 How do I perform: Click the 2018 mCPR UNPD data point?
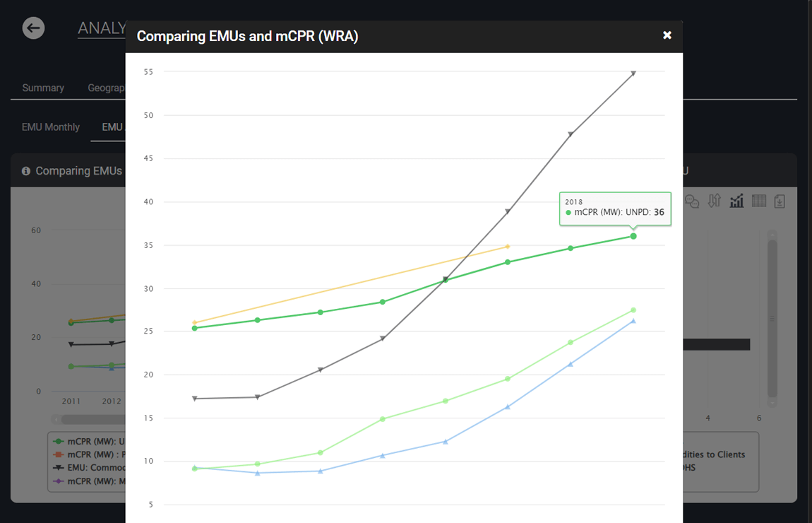click(633, 236)
